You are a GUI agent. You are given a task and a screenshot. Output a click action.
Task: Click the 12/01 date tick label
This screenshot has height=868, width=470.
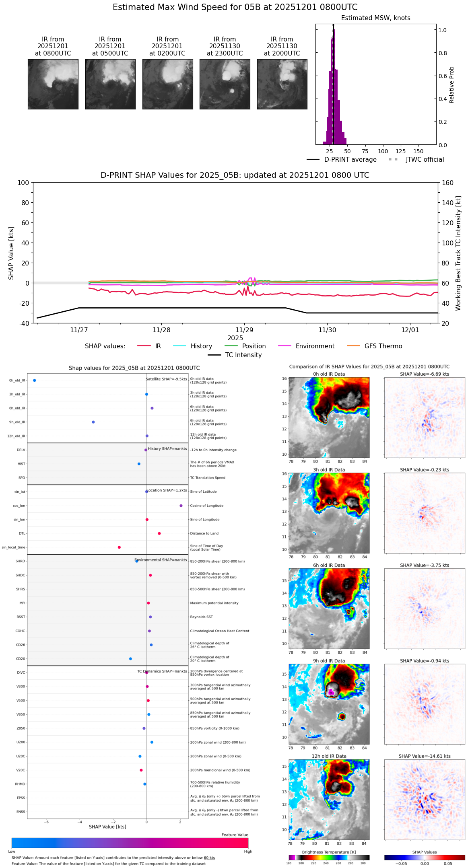click(x=410, y=330)
